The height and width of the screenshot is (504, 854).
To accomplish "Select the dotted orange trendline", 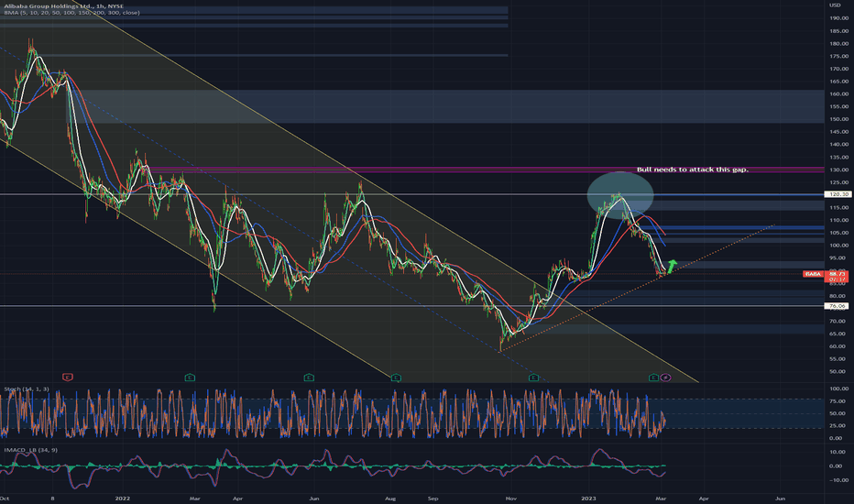I will click(x=637, y=288).
